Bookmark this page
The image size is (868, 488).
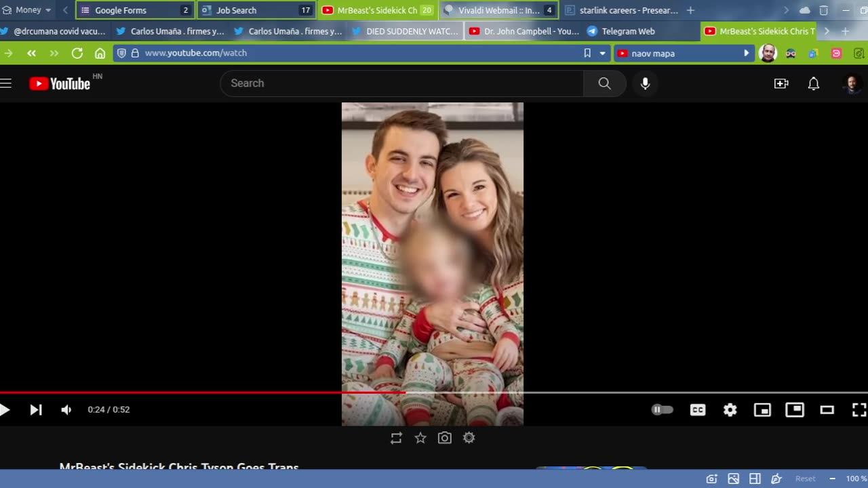point(587,53)
